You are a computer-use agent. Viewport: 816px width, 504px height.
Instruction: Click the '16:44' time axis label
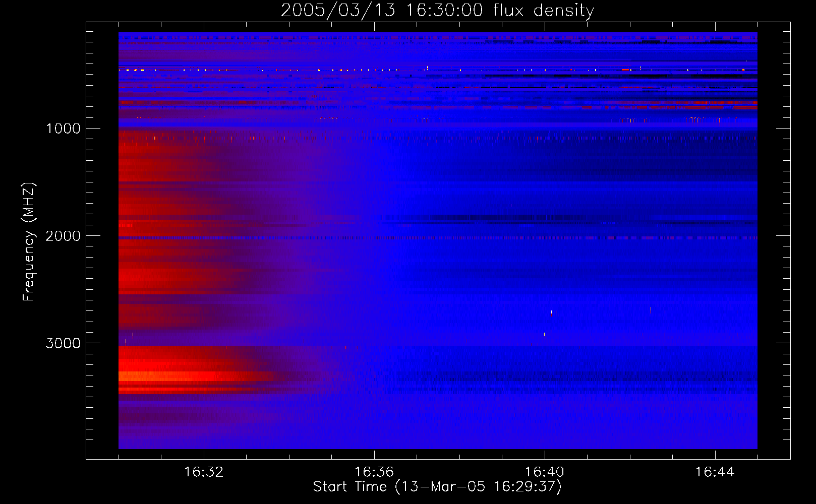click(715, 472)
